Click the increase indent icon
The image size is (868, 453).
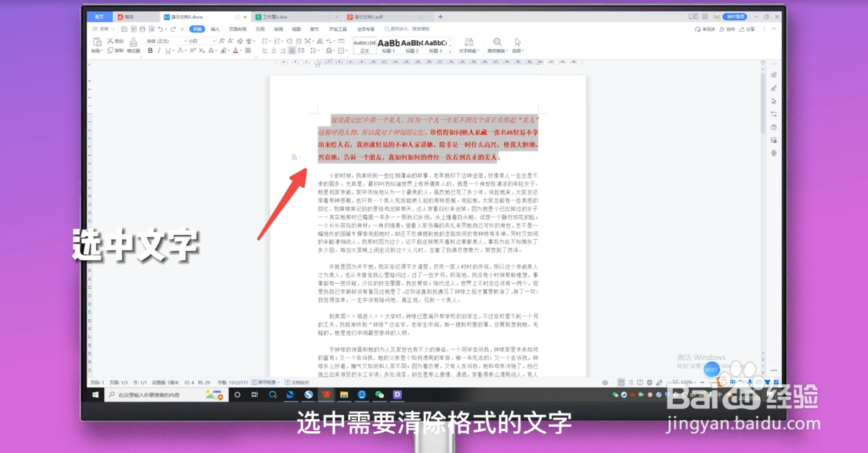coord(299,41)
